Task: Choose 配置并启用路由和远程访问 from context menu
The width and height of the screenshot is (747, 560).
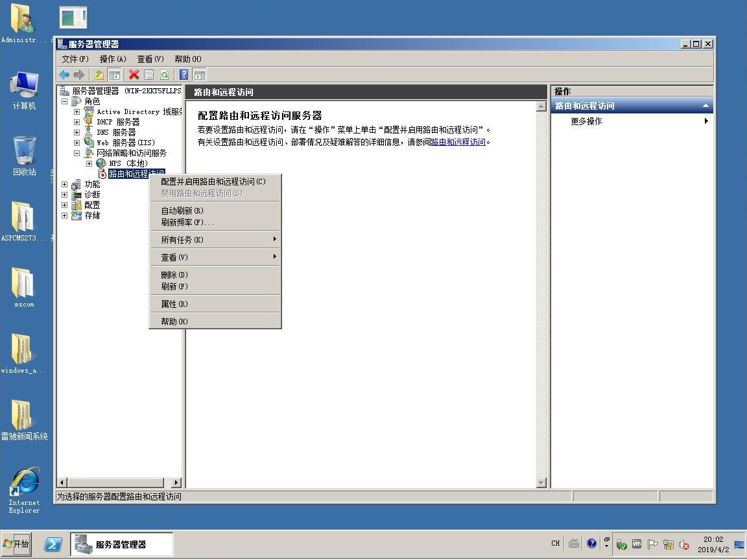Action: click(213, 181)
